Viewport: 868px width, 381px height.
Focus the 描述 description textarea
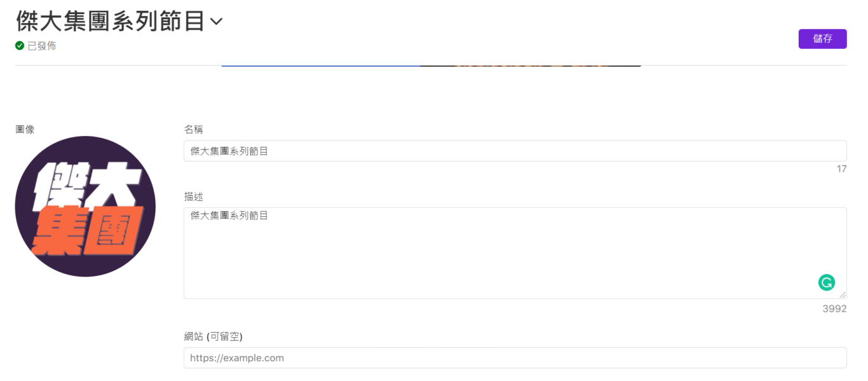point(515,253)
